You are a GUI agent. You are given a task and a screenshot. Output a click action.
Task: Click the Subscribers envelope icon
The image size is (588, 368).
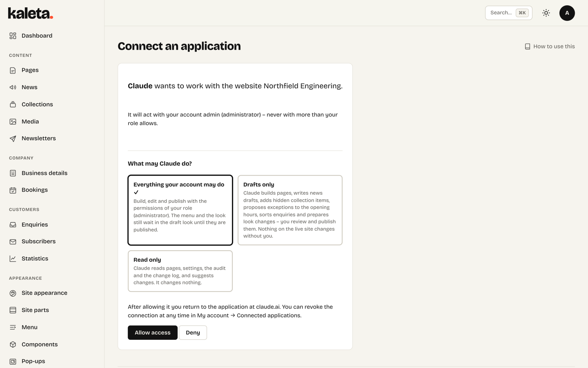click(13, 242)
